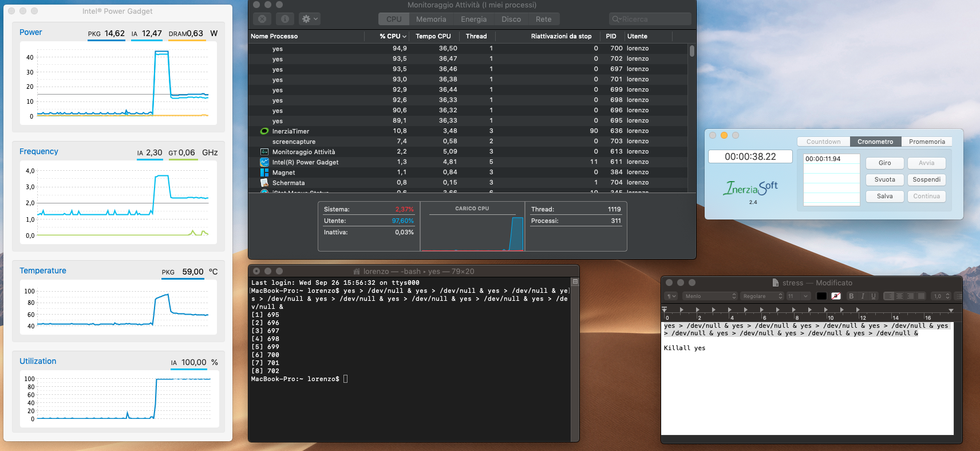980x451 pixels.
Task: Switch to the Energia tab
Action: point(474,19)
